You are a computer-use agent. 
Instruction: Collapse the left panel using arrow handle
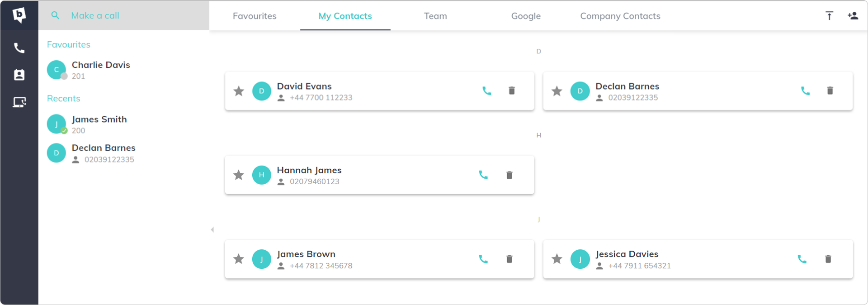pos(212,230)
